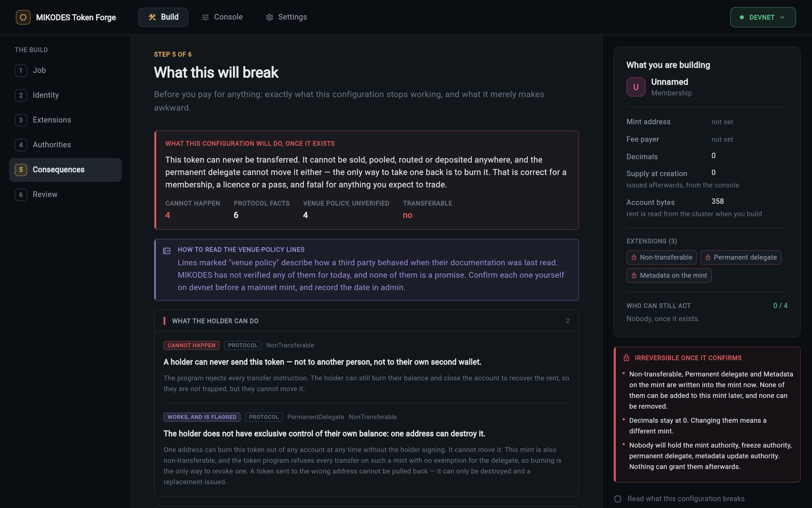This screenshot has width=812, height=508.
Task: Go to the Review step
Action: coord(65,195)
